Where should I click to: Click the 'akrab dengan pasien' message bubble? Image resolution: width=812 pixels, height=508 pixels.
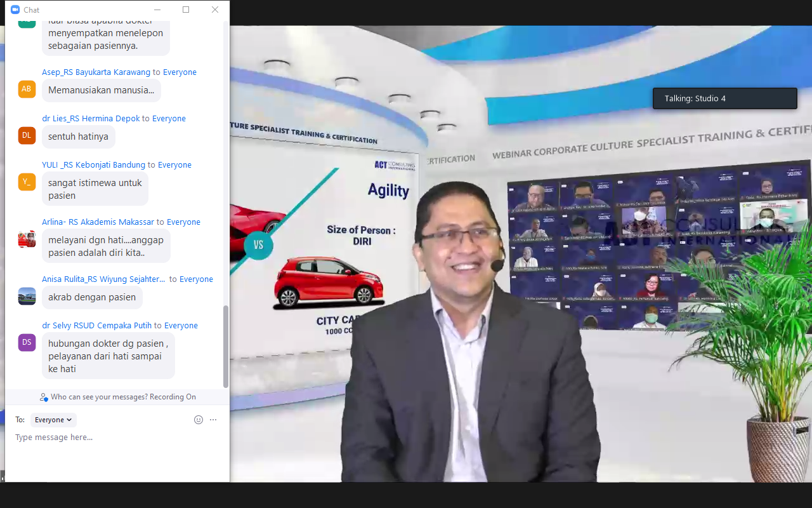(x=92, y=297)
